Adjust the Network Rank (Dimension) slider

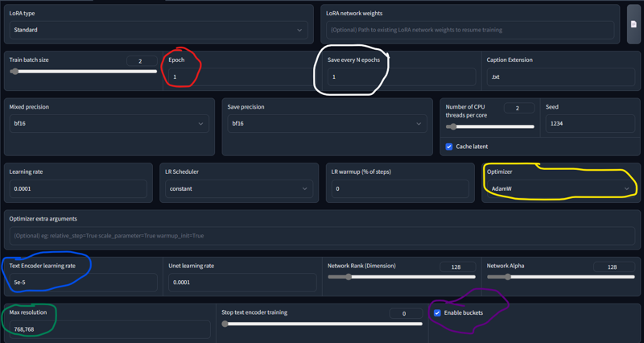click(x=401, y=277)
